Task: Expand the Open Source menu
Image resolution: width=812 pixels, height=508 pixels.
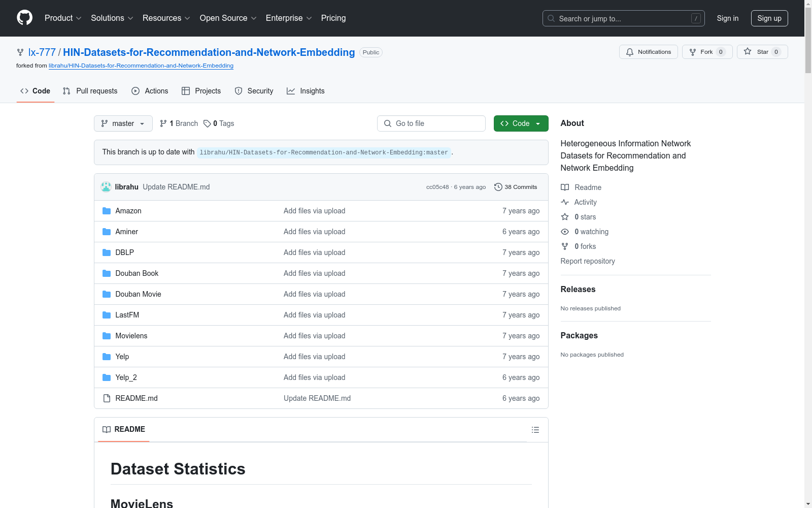Action: pos(228,18)
